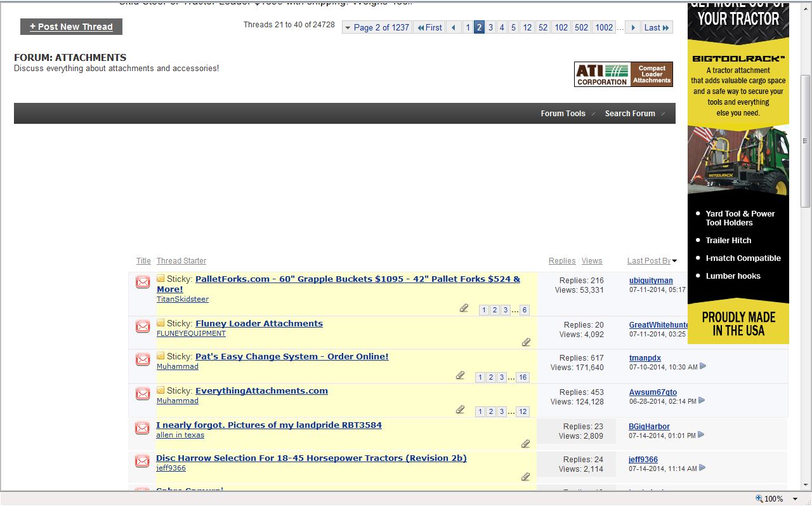Image resolution: width=812 pixels, height=506 pixels.
Task: Expand the Forum Tools menu
Action: pos(567,114)
